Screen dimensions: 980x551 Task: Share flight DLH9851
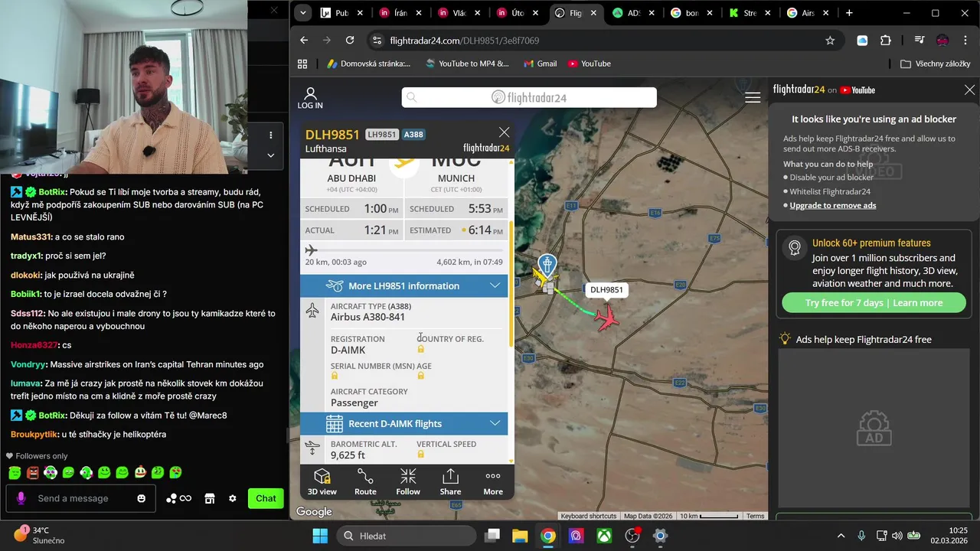450,482
